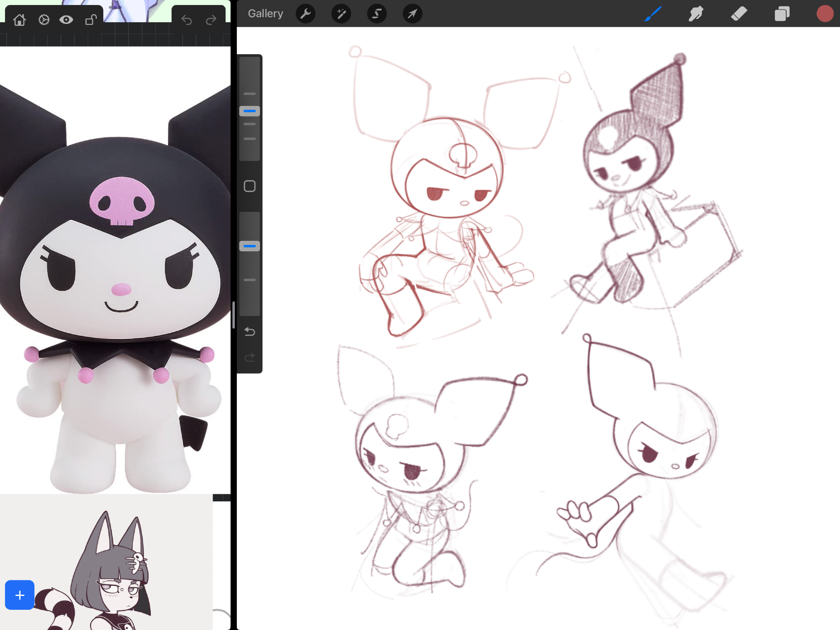Open the Adjustments magic wand menu

coord(341,14)
